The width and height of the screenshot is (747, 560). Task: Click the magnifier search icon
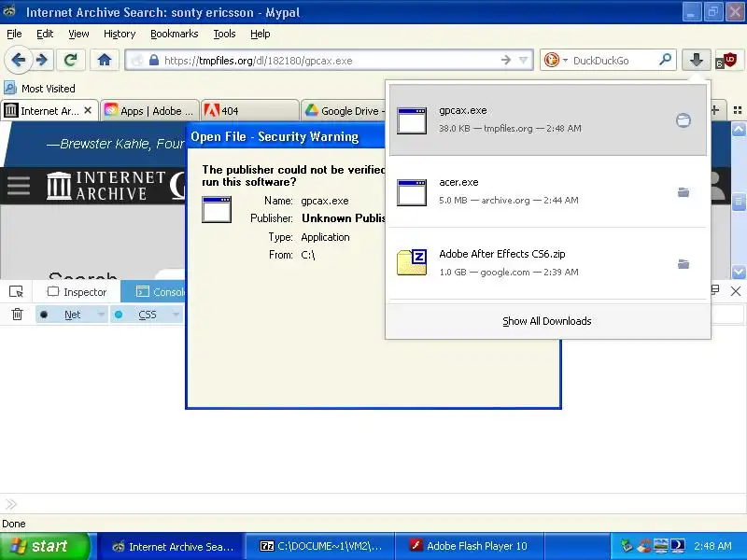pos(665,60)
